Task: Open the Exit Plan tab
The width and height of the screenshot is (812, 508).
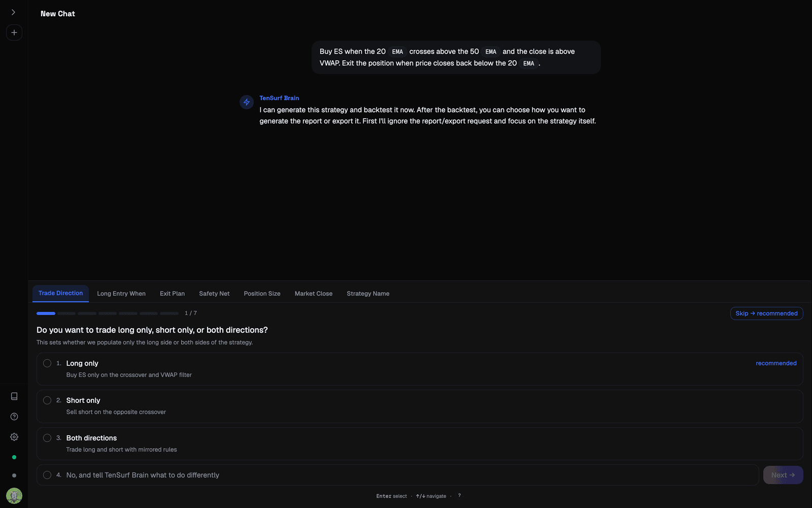Action: [x=172, y=294]
